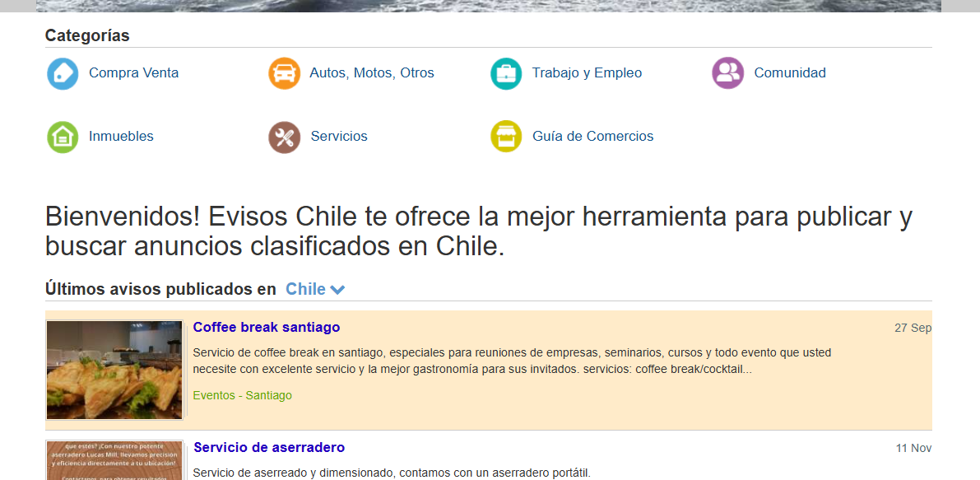Open the Inmuebles category link
This screenshot has height=480, width=980.
coord(121,137)
